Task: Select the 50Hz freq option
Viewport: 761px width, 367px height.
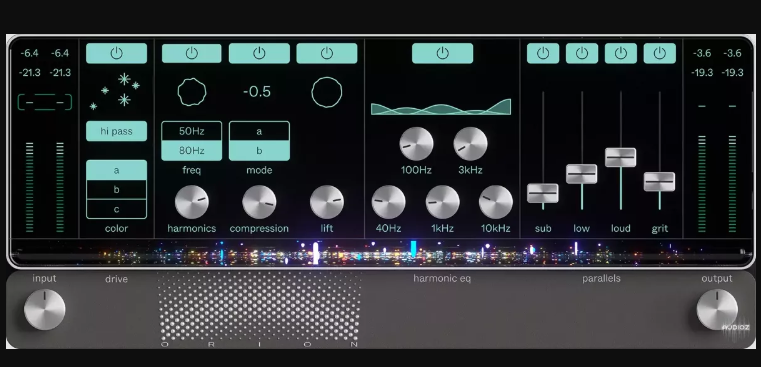Action: (192, 131)
